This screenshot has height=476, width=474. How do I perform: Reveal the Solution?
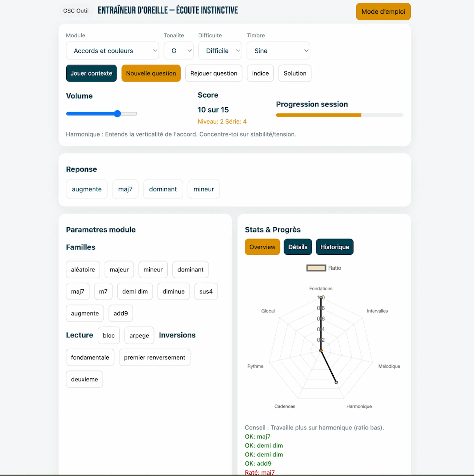[295, 73]
